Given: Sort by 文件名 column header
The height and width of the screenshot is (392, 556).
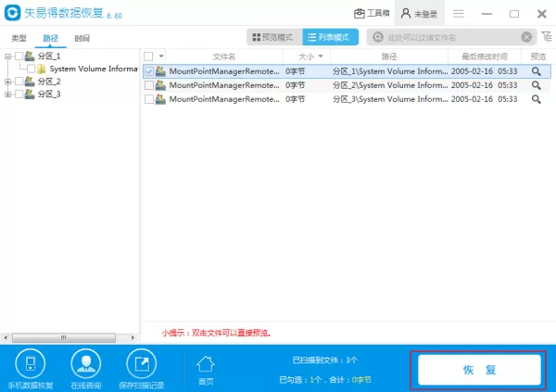Looking at the screenshot, I should (223, 57).
